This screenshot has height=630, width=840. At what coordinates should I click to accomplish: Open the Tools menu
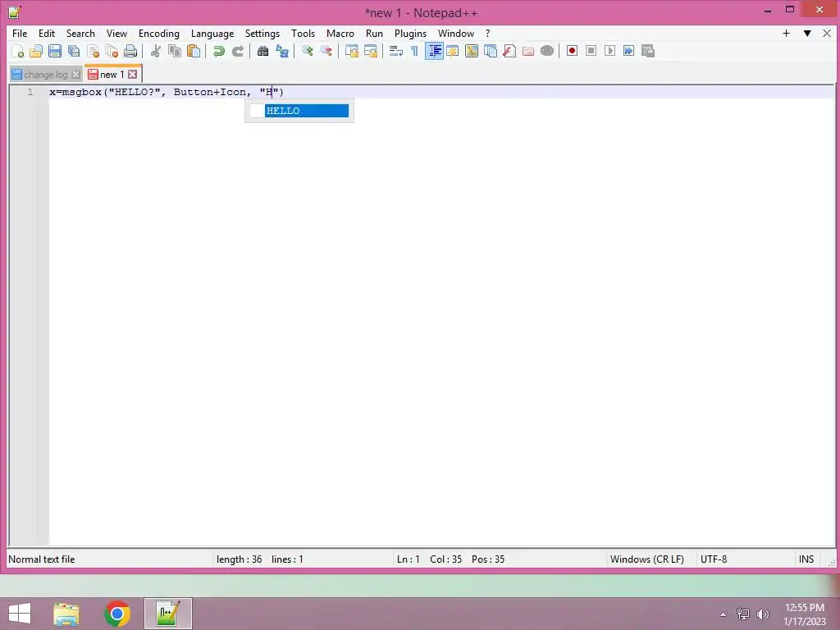(304, 33)
